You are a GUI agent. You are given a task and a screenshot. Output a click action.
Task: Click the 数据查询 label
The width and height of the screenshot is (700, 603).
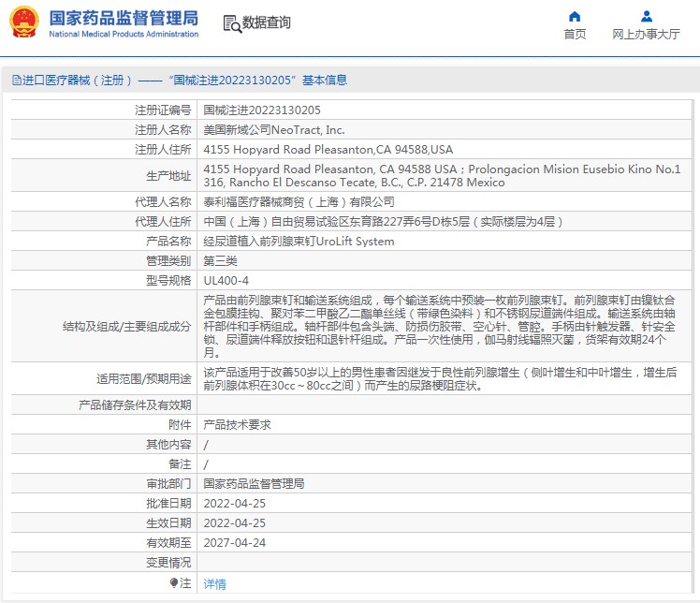click(x=266, y=22)
